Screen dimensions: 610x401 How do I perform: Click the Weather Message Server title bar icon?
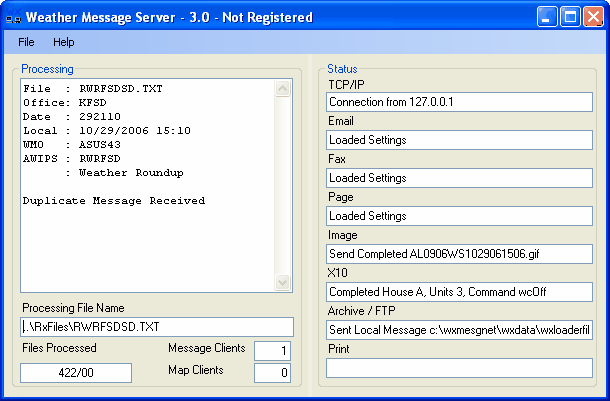coord(13,17)
